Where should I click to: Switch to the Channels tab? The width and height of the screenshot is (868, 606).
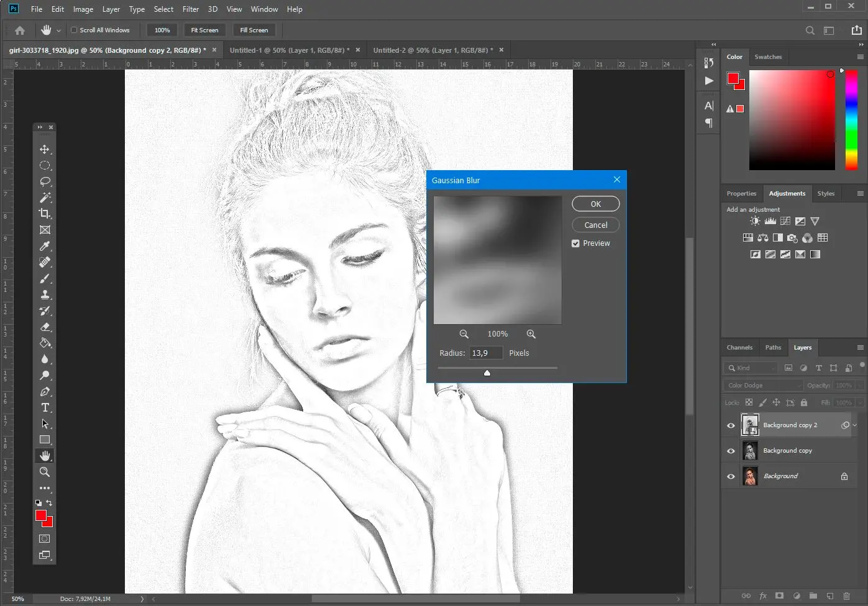pyautogui.click(x=739, y=347)
